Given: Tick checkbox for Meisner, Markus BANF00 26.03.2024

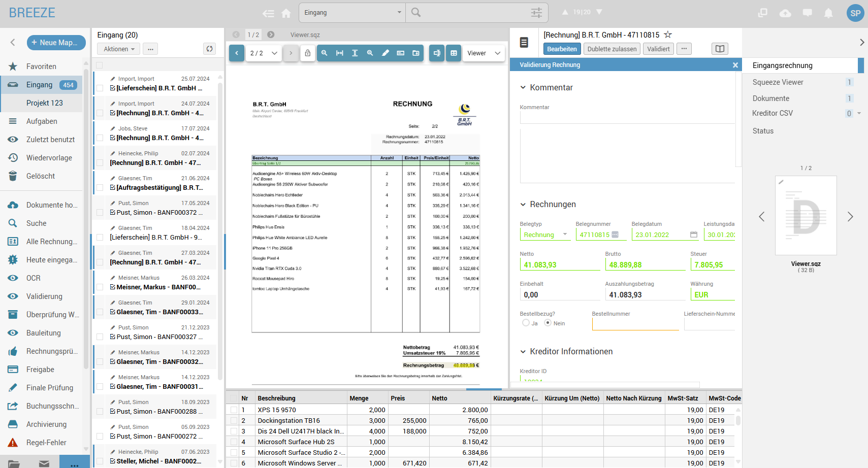Looking at the screenshot, I should (x=100, y=287).
